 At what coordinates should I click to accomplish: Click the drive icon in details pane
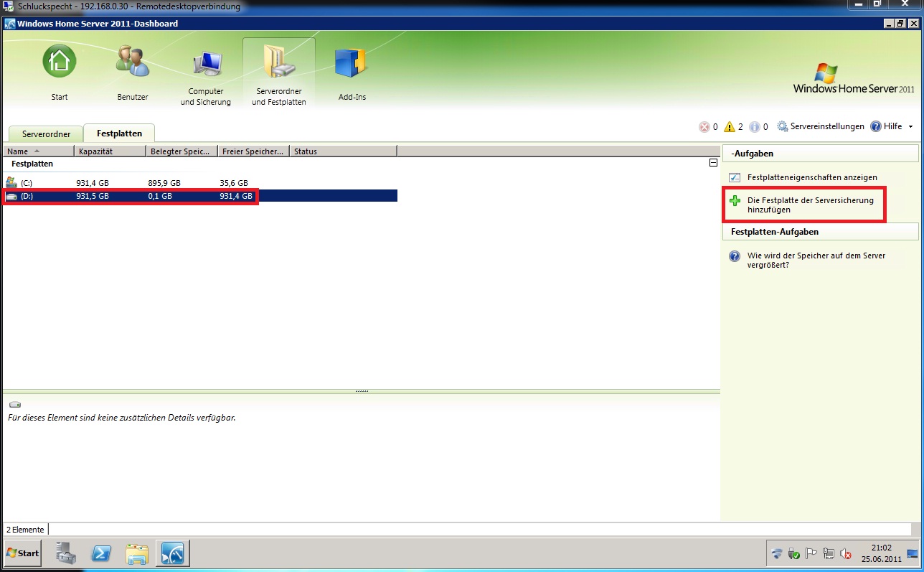coord(15,405)
